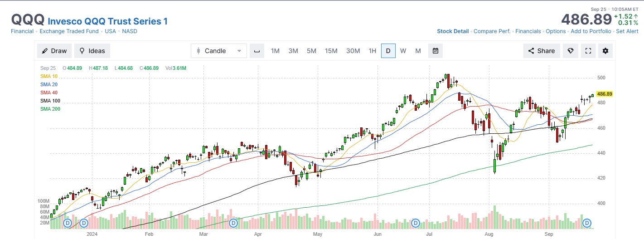Click the USA country link
This screenshot has width=644, height=239.
pos(111,31)
